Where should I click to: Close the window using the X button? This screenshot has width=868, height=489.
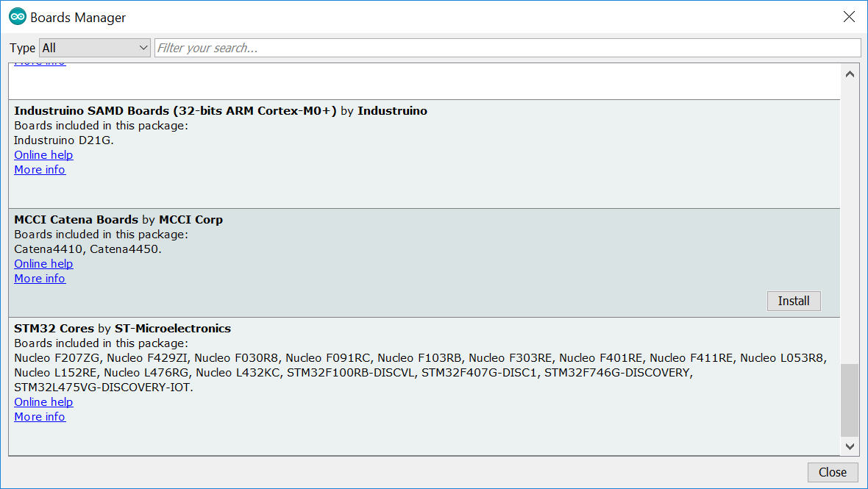[x=849, y=17]
